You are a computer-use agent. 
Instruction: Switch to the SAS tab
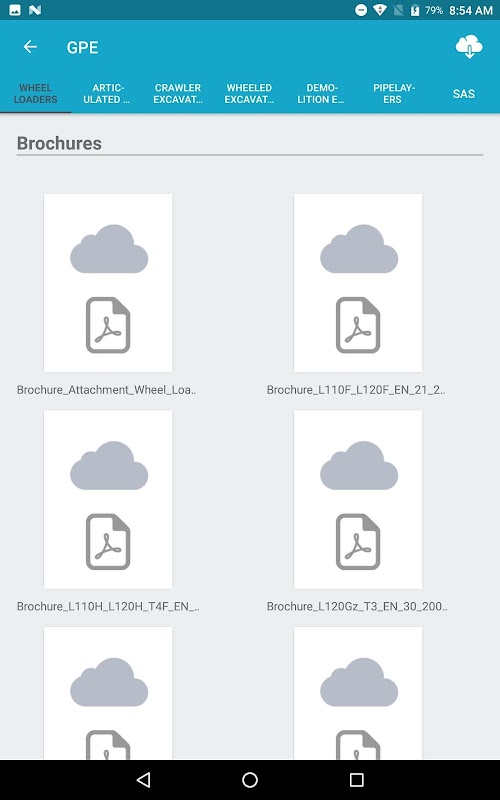pos(464,93)
